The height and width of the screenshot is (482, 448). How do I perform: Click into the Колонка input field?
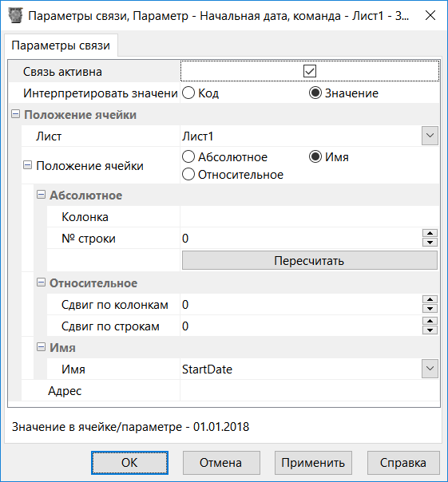coord(310,217)
